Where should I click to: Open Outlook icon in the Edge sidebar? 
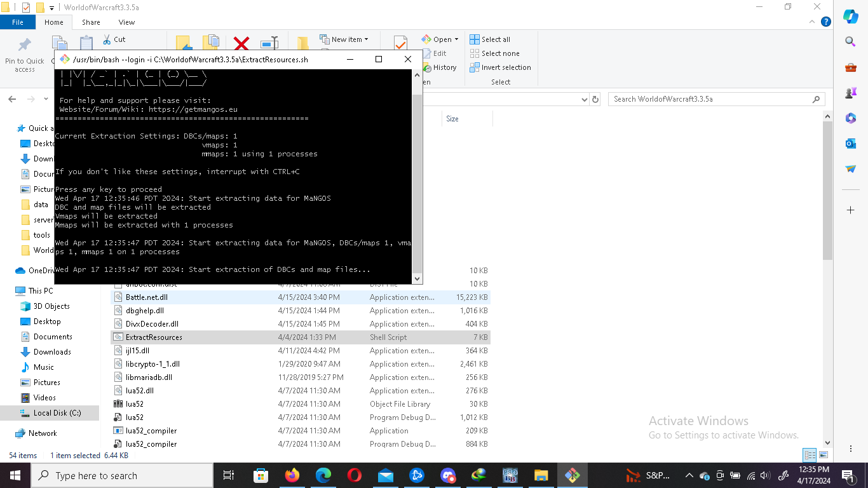850,144
